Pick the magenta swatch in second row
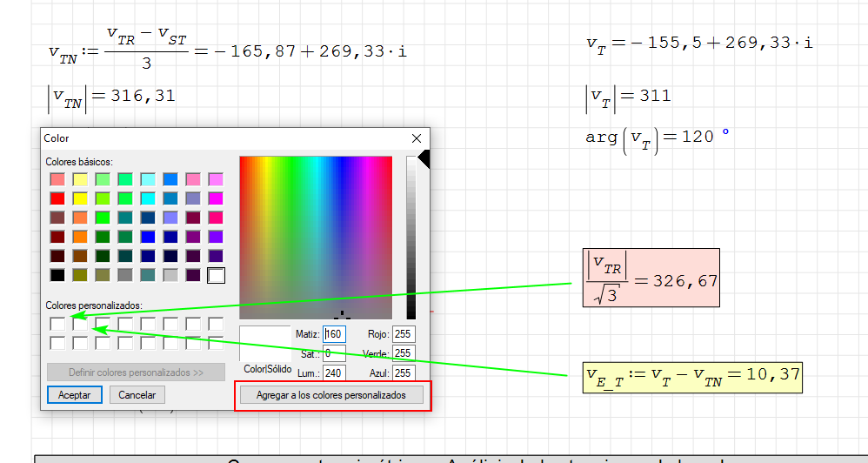 216,198
